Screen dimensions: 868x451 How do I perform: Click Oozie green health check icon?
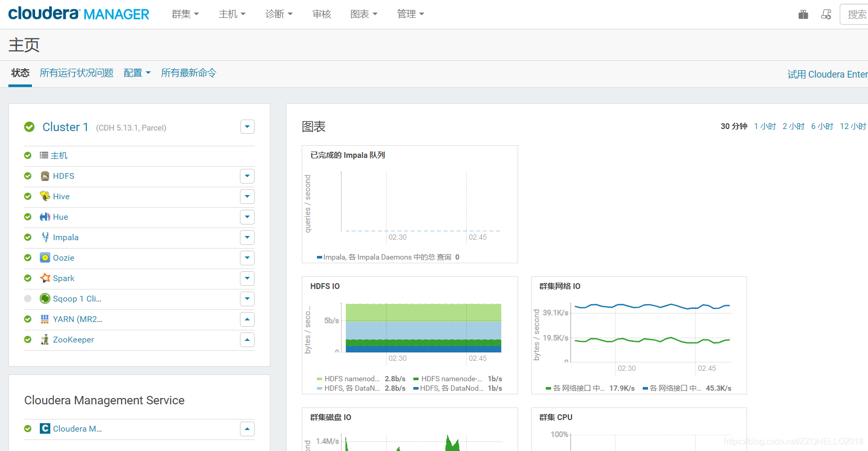pyautogui.click(x=28, y=257)
